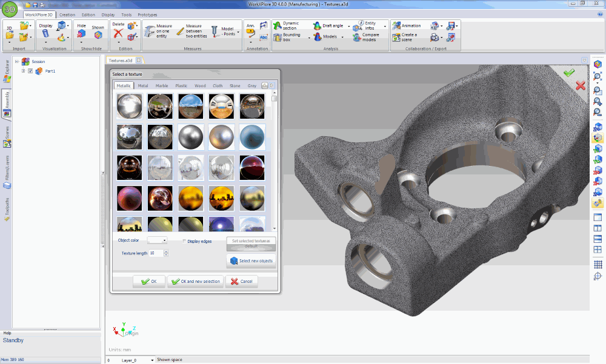Click the OK and new selection button
Viewport: 606px width, 364px height.
point(195,281)
